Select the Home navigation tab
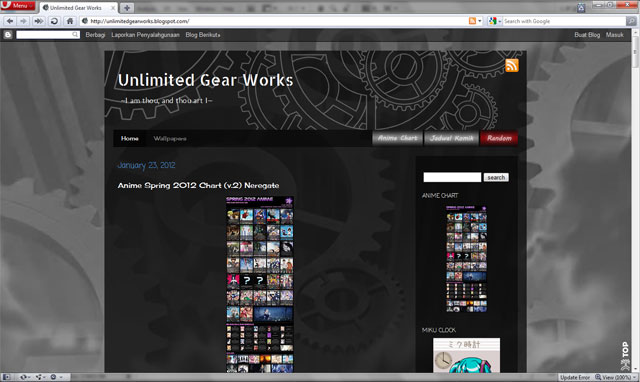This screenshot has width=640, height=382. pos(130,138)
